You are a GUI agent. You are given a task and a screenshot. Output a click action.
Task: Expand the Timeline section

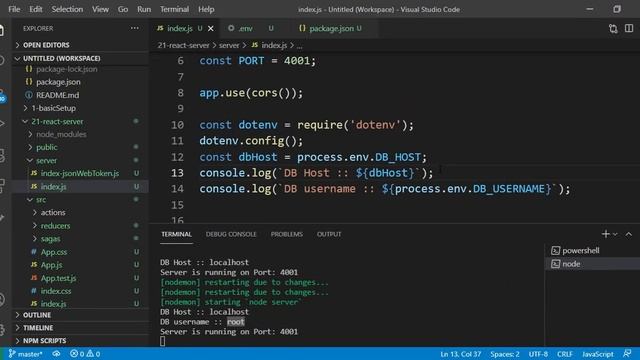80,328
